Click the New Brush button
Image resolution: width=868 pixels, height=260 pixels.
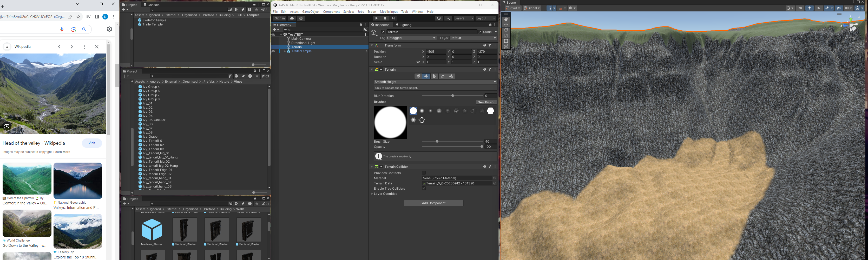pos(486,102)
